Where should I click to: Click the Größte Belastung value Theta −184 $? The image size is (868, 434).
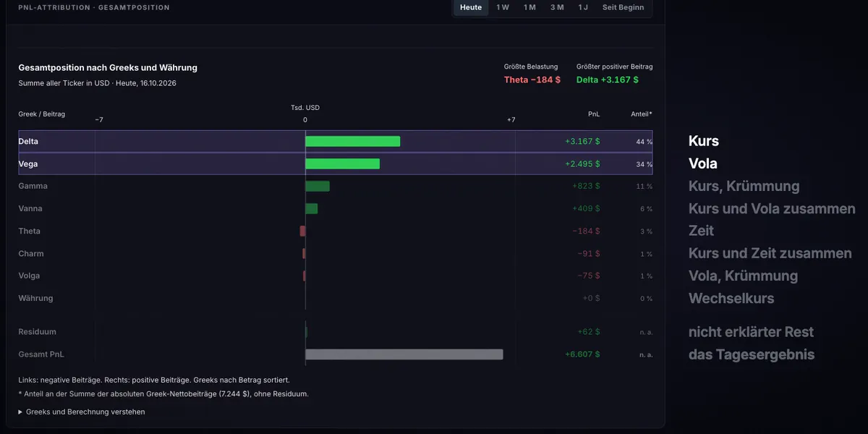(532, 80)
